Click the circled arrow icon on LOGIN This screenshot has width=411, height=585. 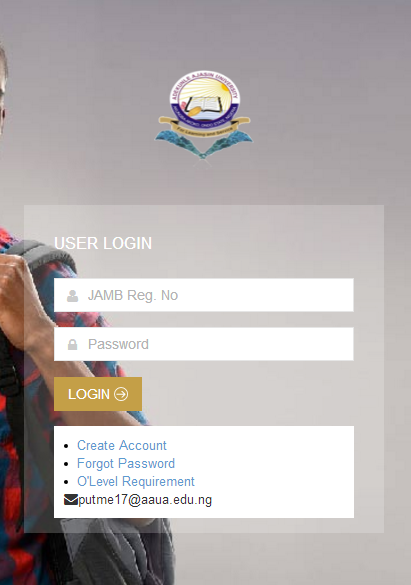pyautogui.click(x=121, y=394)
